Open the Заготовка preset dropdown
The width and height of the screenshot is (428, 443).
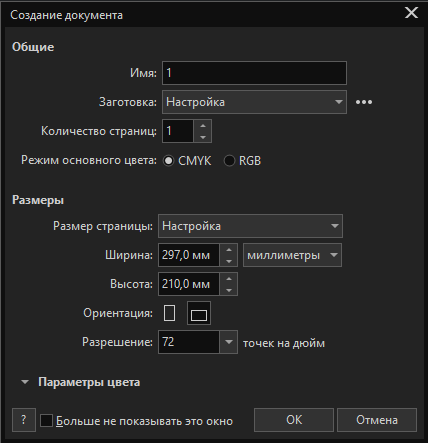[254, 102]
